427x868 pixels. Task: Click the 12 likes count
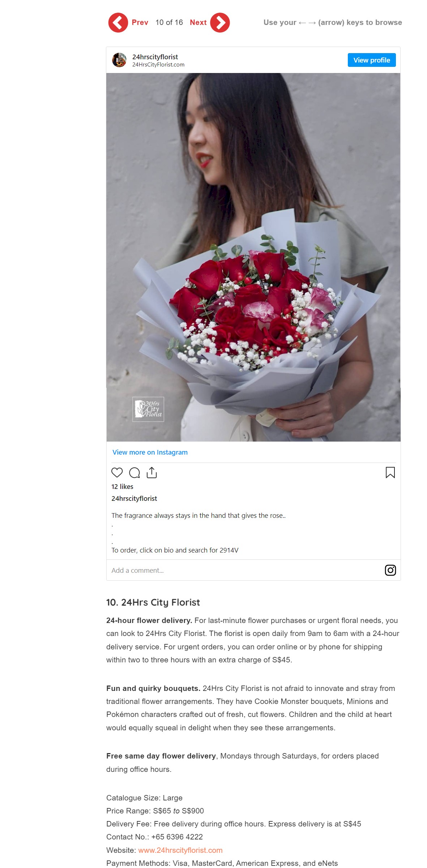pos(122,486)
